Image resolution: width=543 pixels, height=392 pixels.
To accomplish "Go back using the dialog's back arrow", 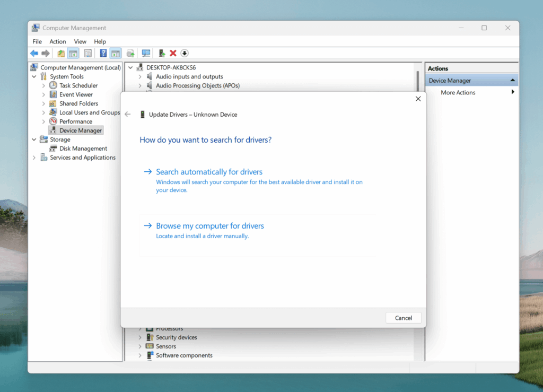I will [127, 115].
